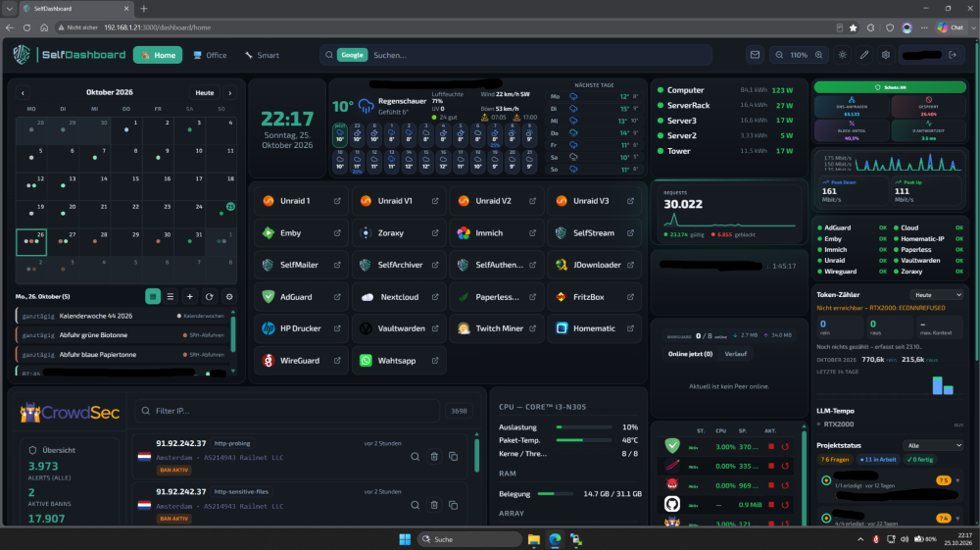Switch calendar to list view
Image resolution: width=980 pixels, height=550 pixels.
pos(170,297)
